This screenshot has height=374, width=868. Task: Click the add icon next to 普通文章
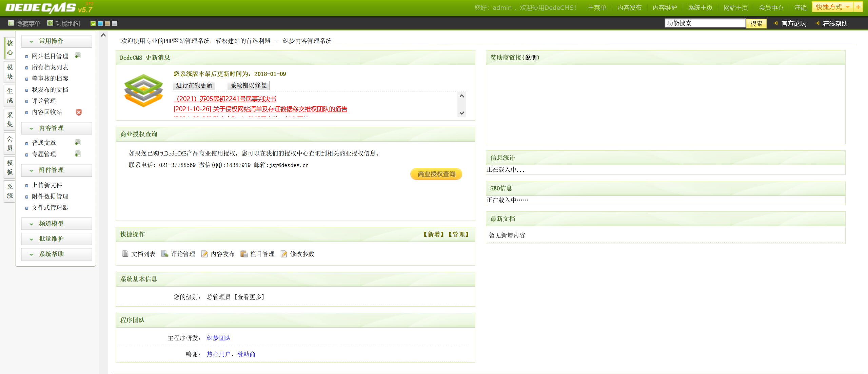pyautogui.click(x=78, y=143)
